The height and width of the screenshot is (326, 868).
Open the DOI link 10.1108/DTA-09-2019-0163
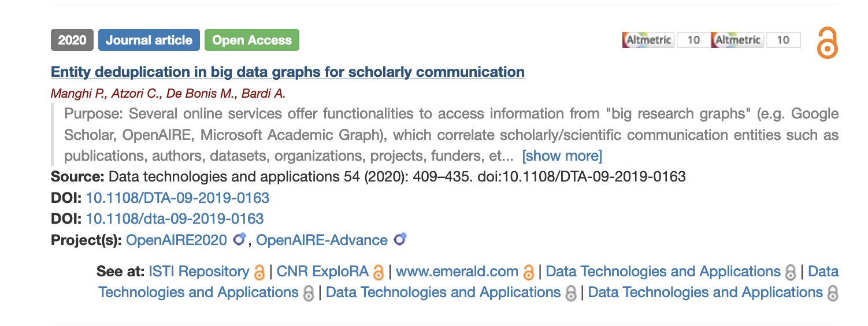tap(177, 198)
